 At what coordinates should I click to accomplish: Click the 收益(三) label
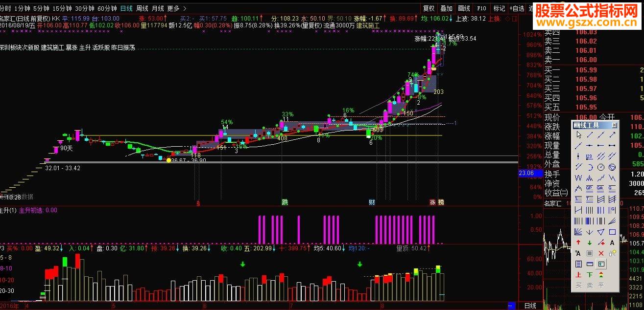[x=556, y=193]
